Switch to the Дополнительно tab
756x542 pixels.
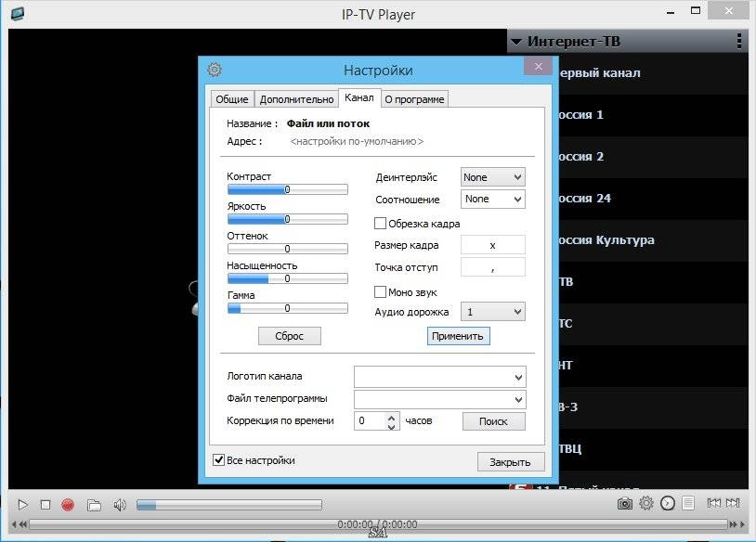pos(296,99)
